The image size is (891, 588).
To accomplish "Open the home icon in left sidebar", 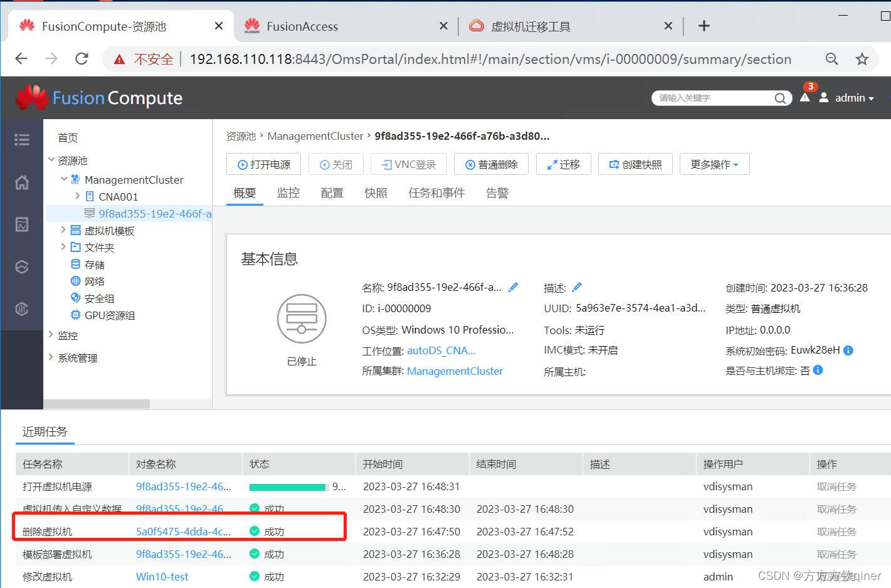I will point(22,182).
